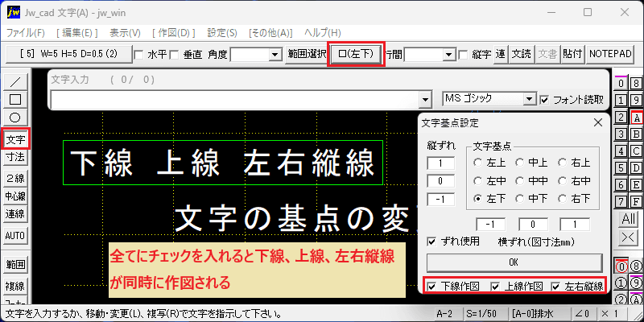Choose the 範囲 range selection tool
This screenshot has width=644, height=322.
click(x=15, y=265)
